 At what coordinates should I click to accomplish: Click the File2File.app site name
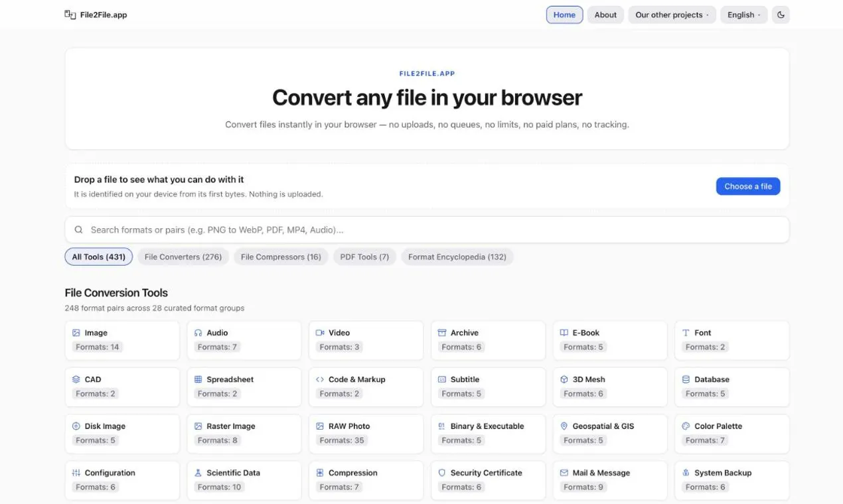(103, 15)
